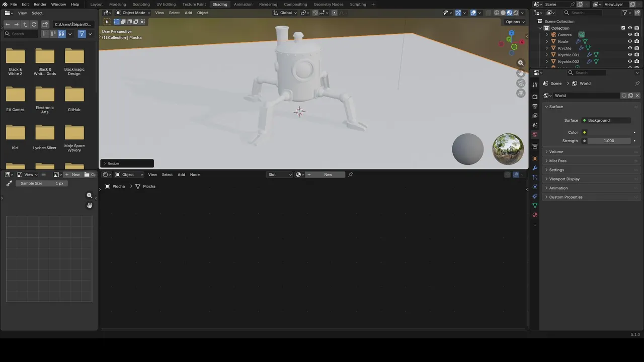Click the Plocha object breadcrumb
The width and height of the screenshot is (644, 362).
pos(115,187)
